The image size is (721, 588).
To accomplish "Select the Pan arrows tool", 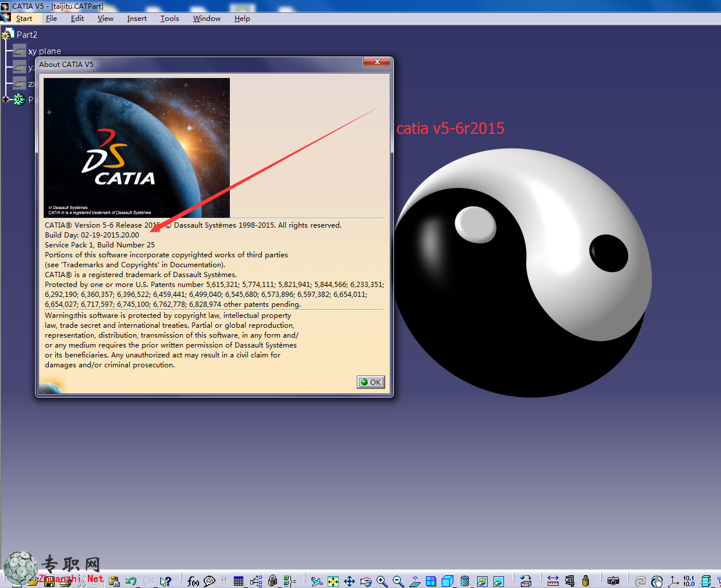I will [349, 581].
